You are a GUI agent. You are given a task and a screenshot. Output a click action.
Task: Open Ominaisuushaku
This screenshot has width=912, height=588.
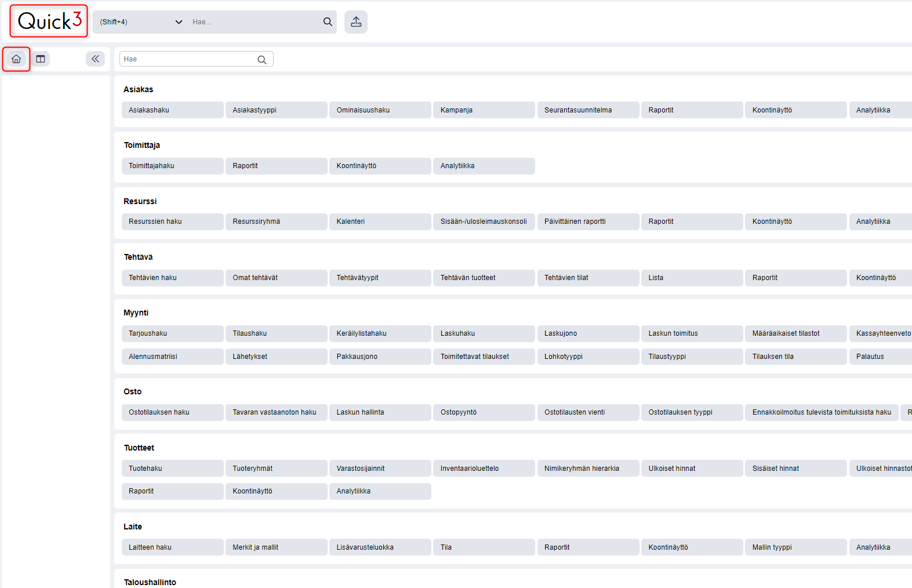(380, 110)
